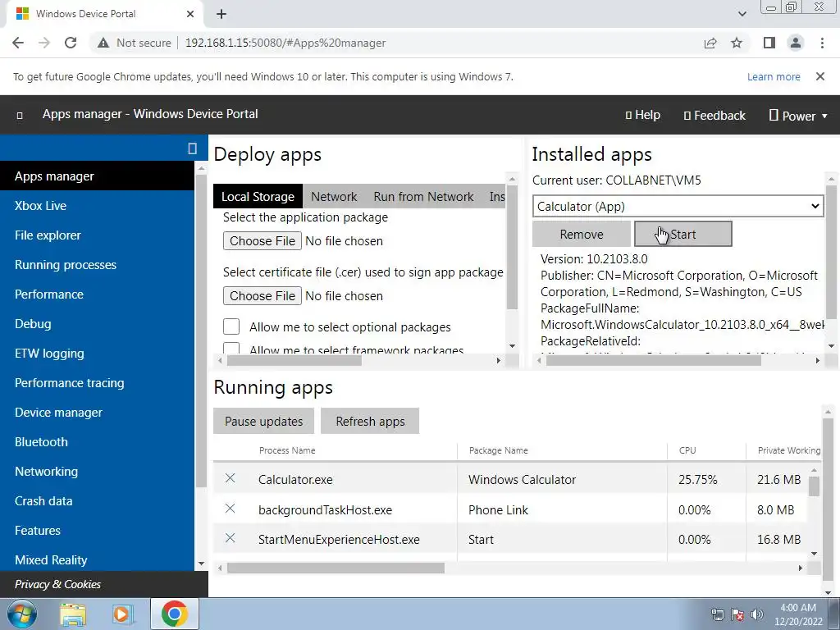
Task: Click the volume tray icon
Action: pyautogui.click(x=757, y=614)
